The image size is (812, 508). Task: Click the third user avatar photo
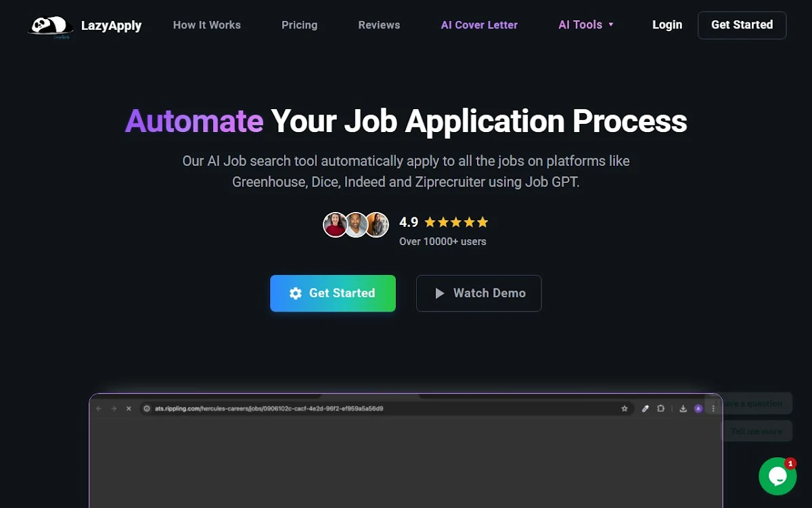tap(378, 224)
